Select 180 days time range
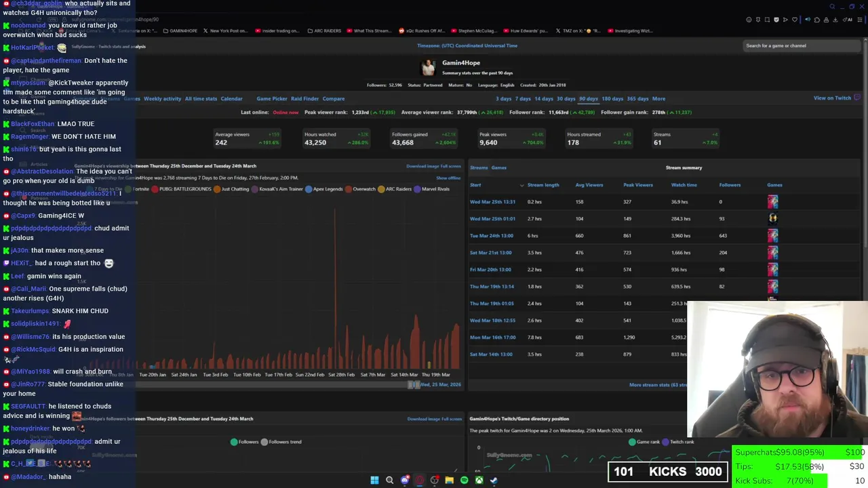This screenshot has width=868, height=488. (612, 98)
